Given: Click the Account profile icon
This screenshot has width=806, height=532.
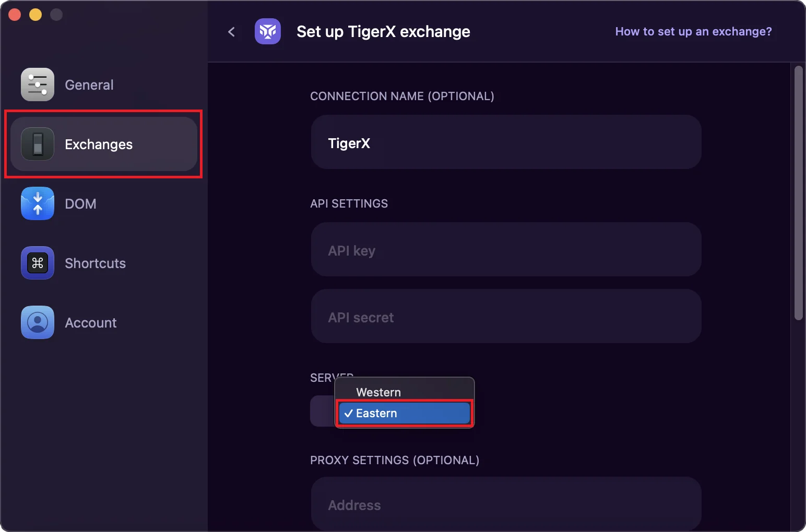Looking at the screenshot, I should click(38, 322).
